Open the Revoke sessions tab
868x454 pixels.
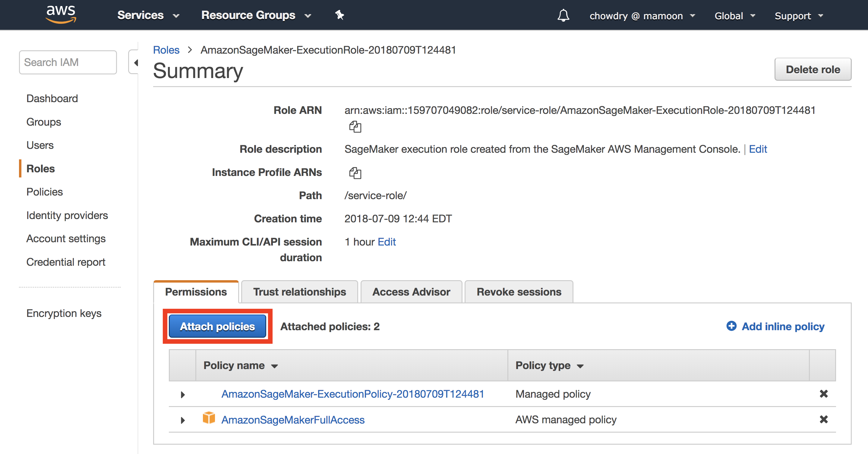pyautogui.click(x=519, y=292)
